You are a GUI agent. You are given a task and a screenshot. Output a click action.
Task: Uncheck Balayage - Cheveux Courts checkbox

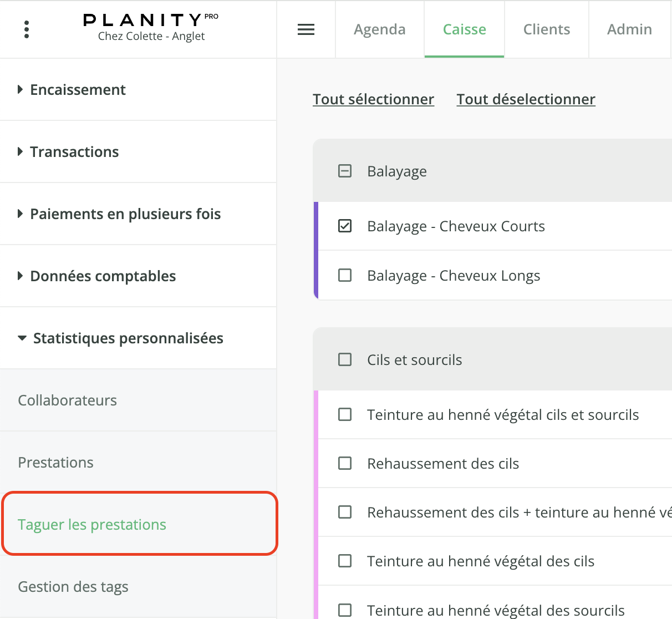tap(345, 226)
